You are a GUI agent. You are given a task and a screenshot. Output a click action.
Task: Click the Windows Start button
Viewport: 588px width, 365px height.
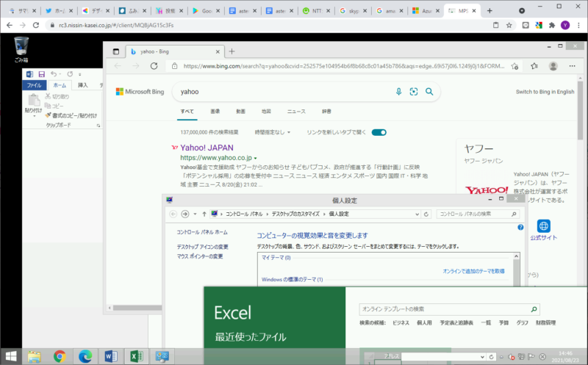(11, 356)
